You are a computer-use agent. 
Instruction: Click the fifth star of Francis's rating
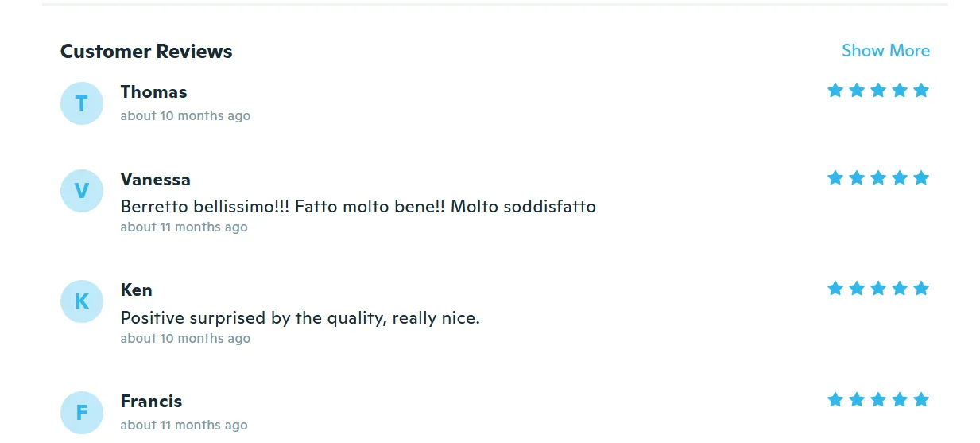(x=921, y=399)
